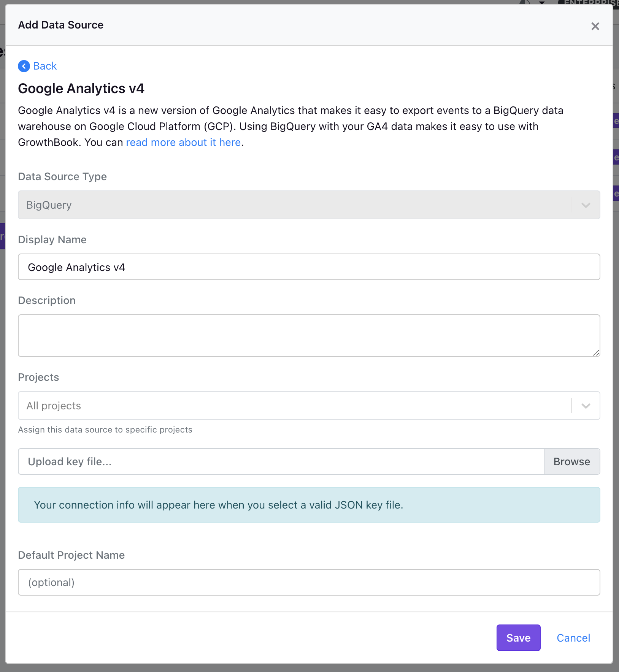The image size is (619, 672).
Task: Click the connection info notice text
Action: point(219,505)
